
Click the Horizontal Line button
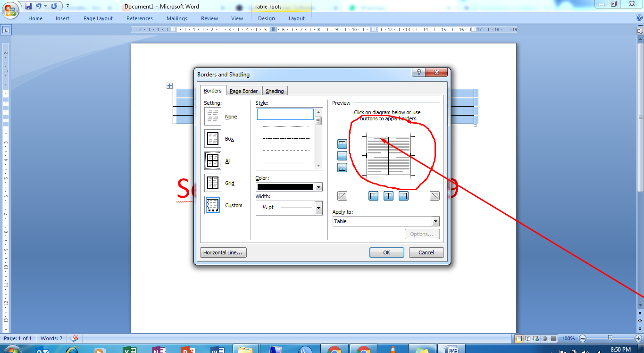(x=223, y=252)
